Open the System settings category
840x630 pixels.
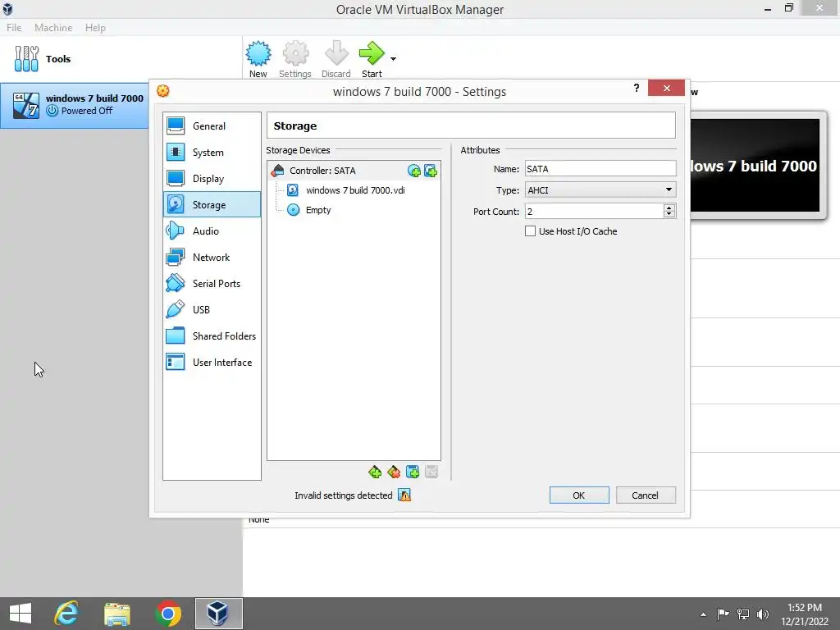tap(212, 152)
